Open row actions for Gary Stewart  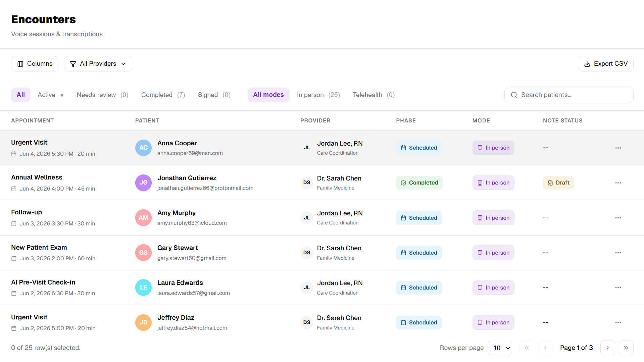(618, 253)
